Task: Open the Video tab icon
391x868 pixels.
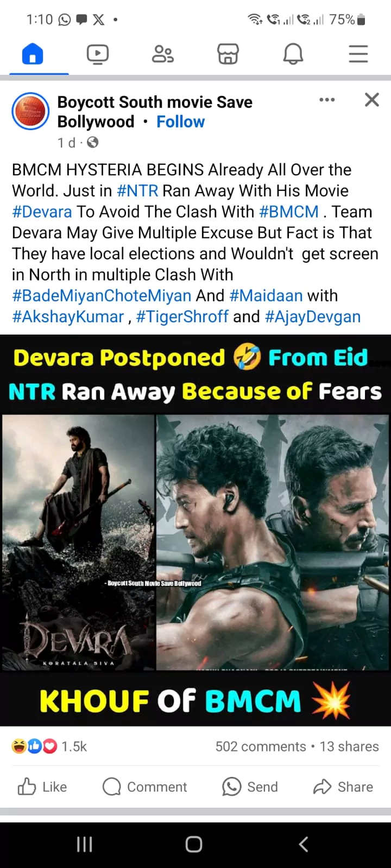Action: pyautogui.click(x=98, y=54)
